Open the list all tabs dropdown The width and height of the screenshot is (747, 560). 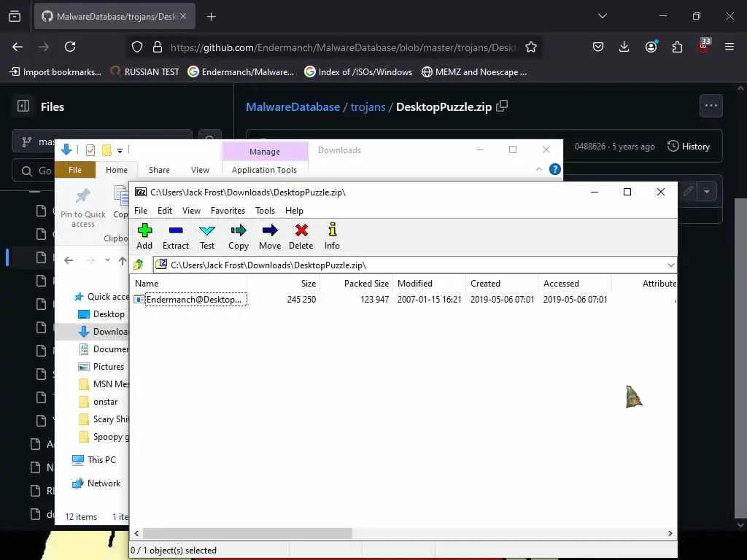tap(602, 16)
